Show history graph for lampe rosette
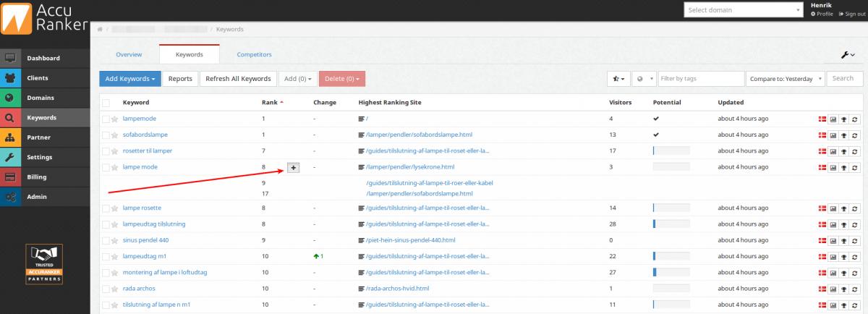This screenshot has width=868, height=314. point(833,208)
